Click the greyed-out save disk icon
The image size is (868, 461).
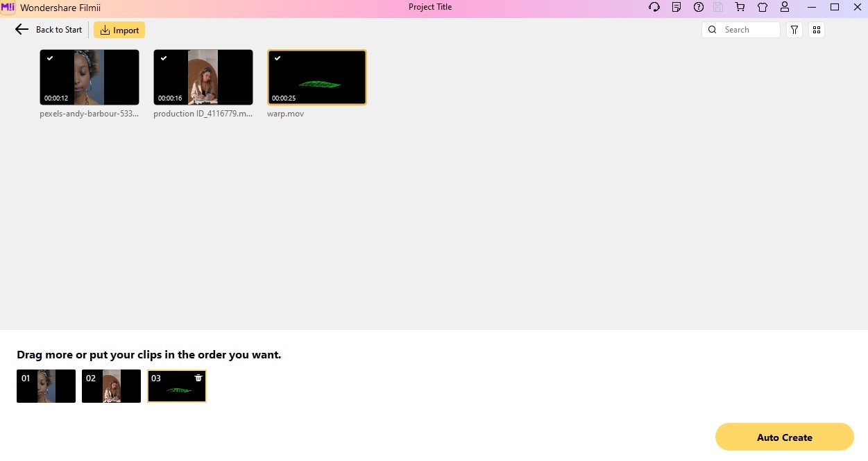point(719,8)
